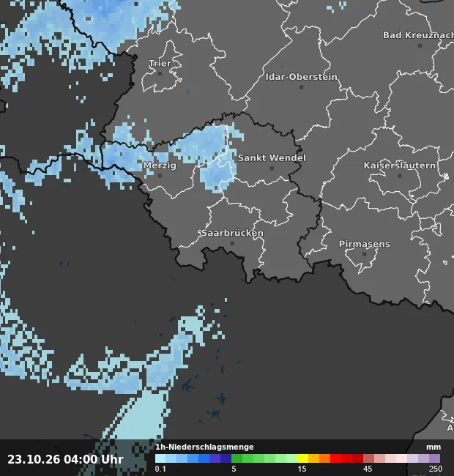
Task: Click the 23.10.26 04:00 Uhr timestamp
Action: 65,459
